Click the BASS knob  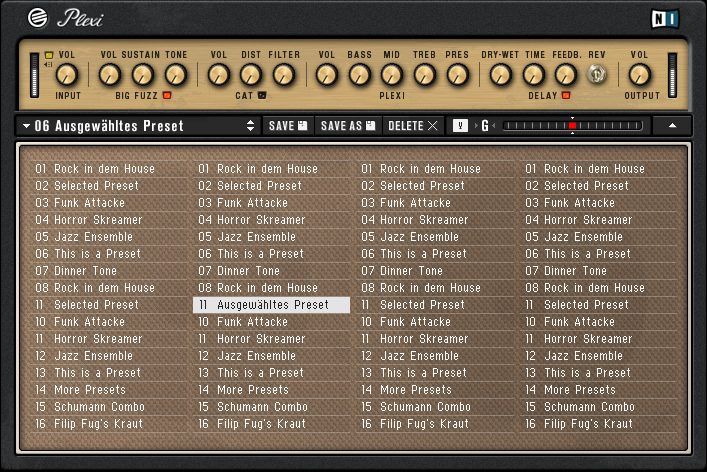click(359, 75)
